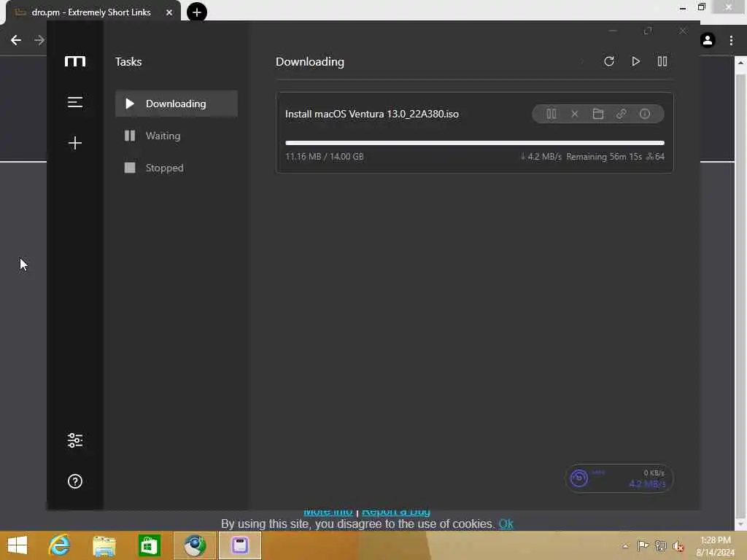Go forward in the browser
This screenshot has width=747, height=560.
[x=39, y=40]
